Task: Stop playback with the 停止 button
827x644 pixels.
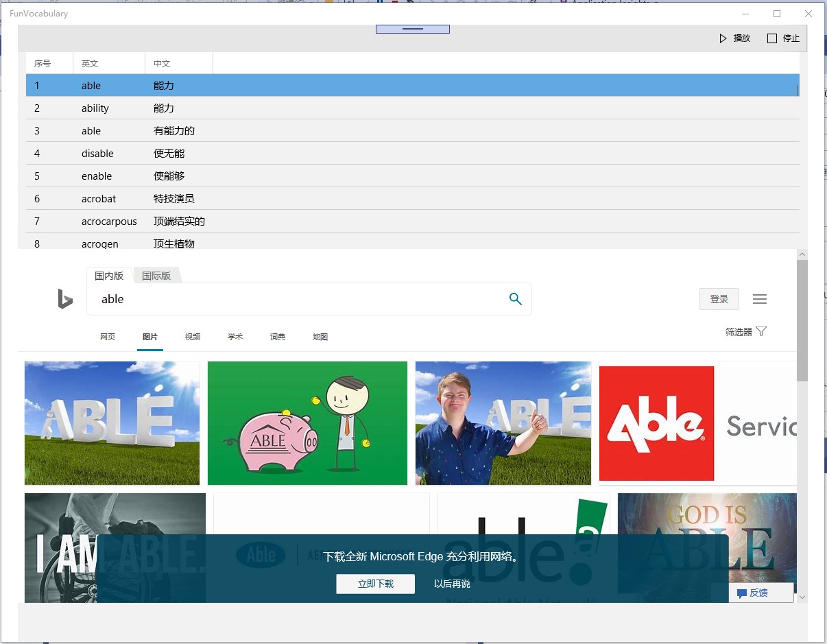Action: [x=783, y=38]
